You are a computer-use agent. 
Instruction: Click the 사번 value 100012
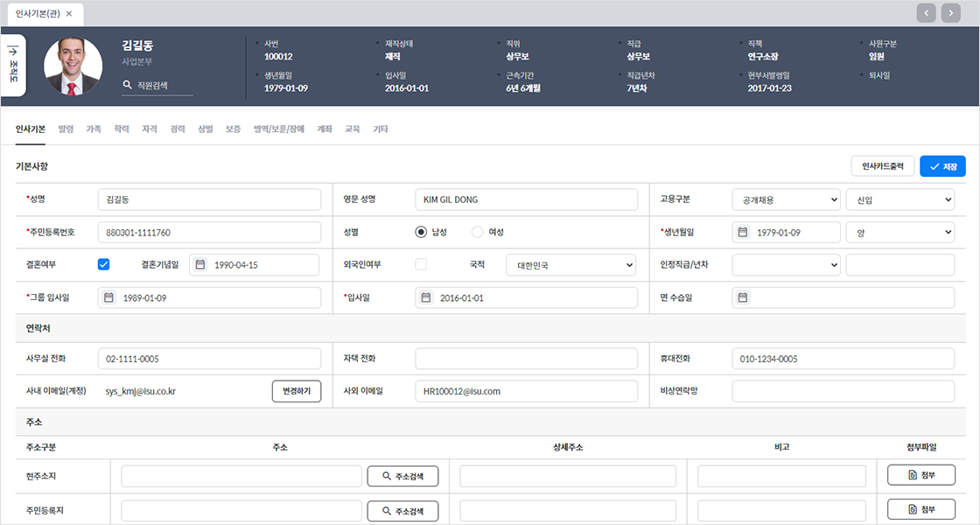278,56
